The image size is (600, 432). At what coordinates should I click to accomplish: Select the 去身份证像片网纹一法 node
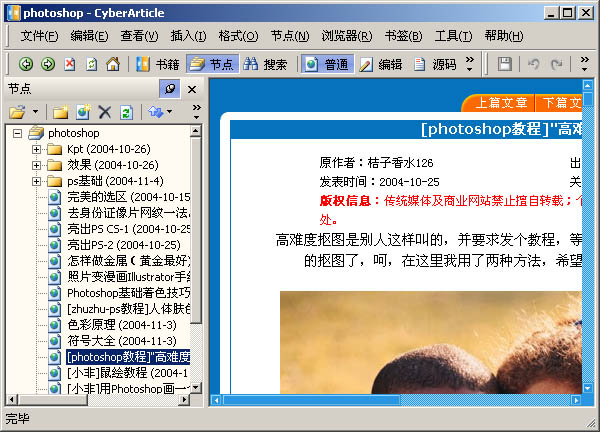(x=129, y=213)
